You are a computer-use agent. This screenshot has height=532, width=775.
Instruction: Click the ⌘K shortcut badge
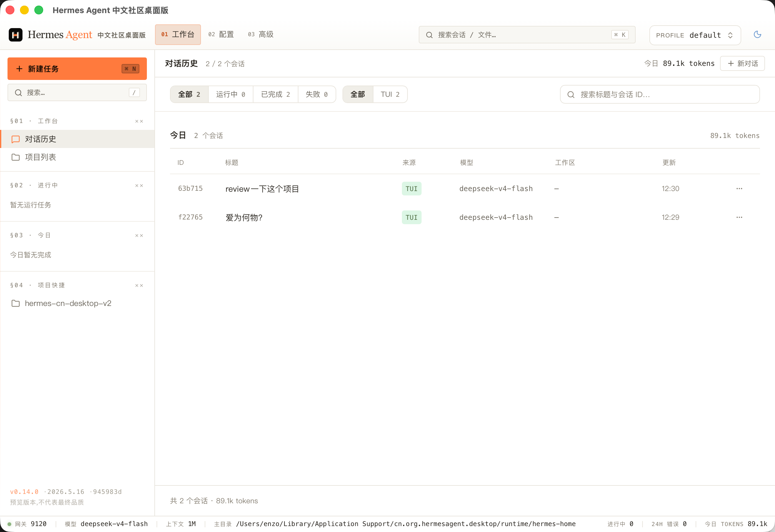[620, 35]
